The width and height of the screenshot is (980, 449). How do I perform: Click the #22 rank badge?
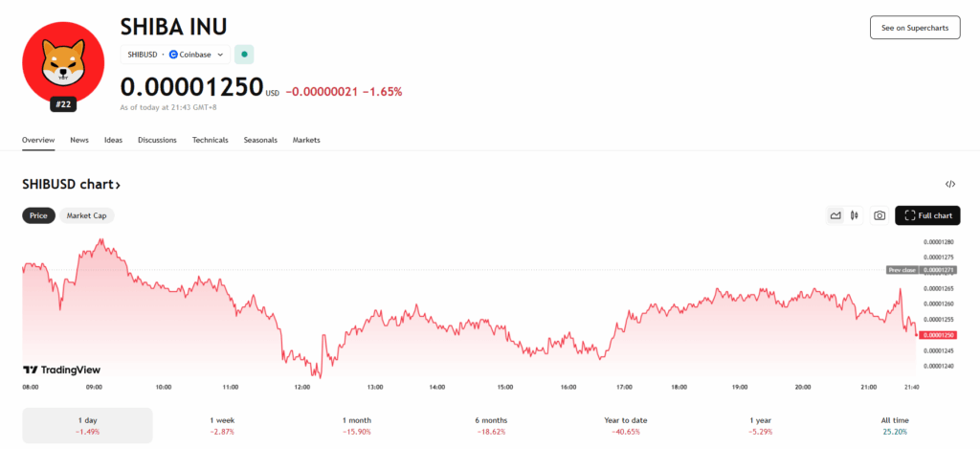[x=63, y=104]
